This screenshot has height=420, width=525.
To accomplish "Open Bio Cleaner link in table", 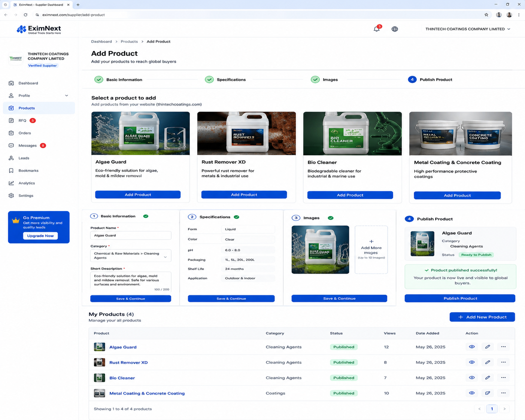I will click(x=122, y=378).
